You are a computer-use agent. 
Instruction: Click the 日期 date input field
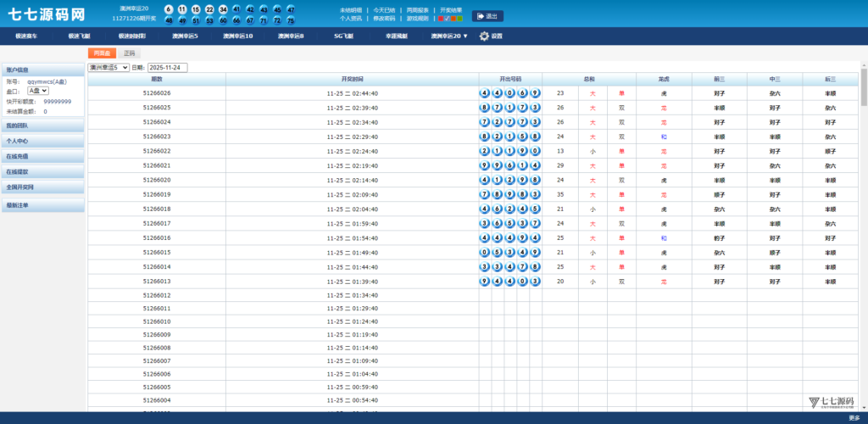click(168, 67)
